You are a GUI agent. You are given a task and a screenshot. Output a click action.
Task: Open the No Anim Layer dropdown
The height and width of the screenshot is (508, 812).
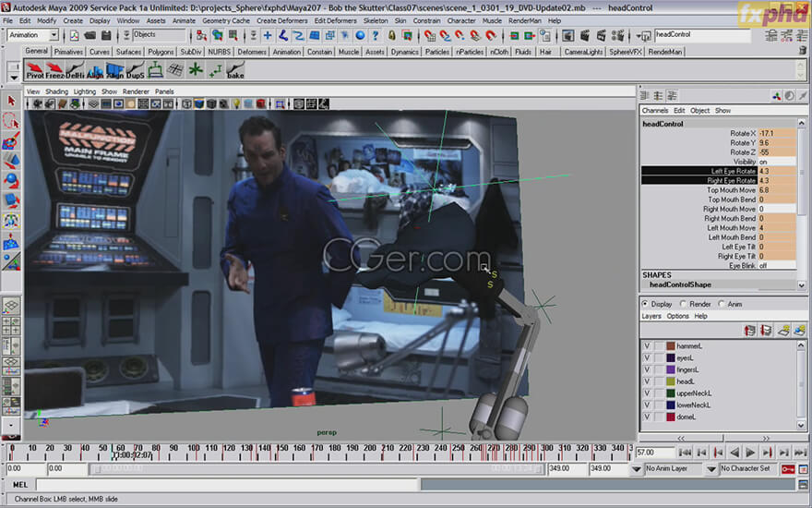(637, 469)
